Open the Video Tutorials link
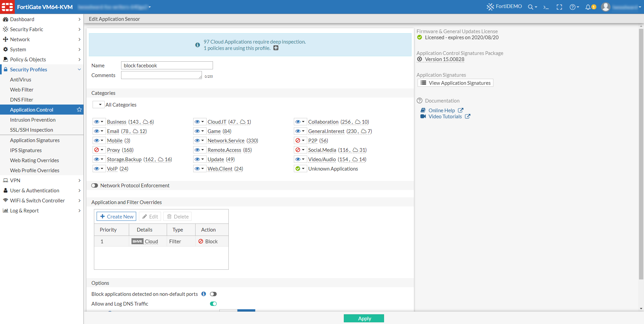This screenshot has width=644, height=324. [445, 116]
